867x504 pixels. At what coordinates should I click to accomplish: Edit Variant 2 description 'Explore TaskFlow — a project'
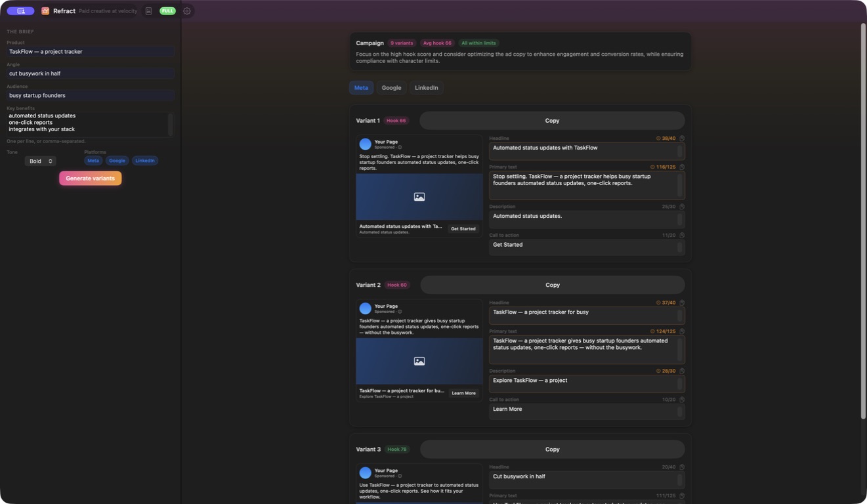[x=587, y=384]
